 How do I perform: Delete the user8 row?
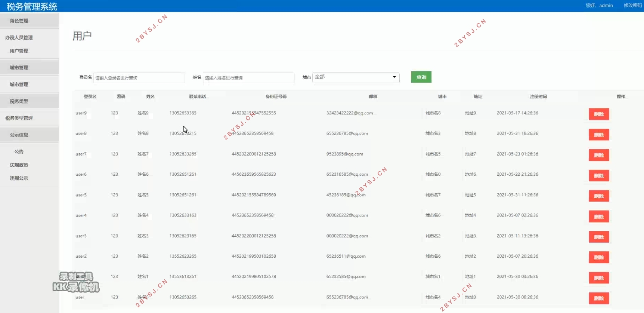[x=599, y=135]
